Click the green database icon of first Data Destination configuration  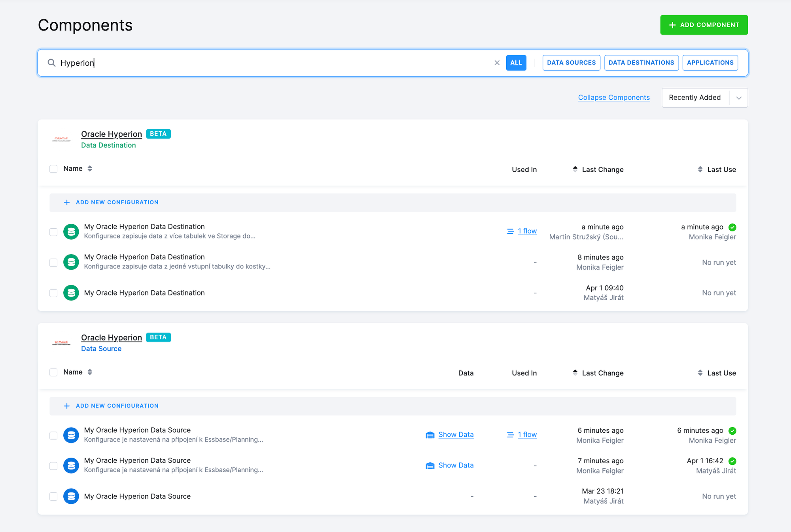click(71, 232)
